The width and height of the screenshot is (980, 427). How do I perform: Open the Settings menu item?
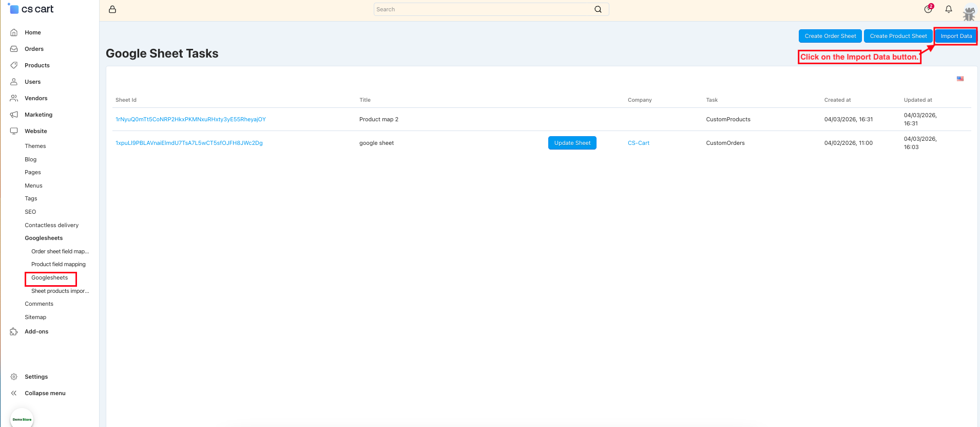[x=36, y=377]
